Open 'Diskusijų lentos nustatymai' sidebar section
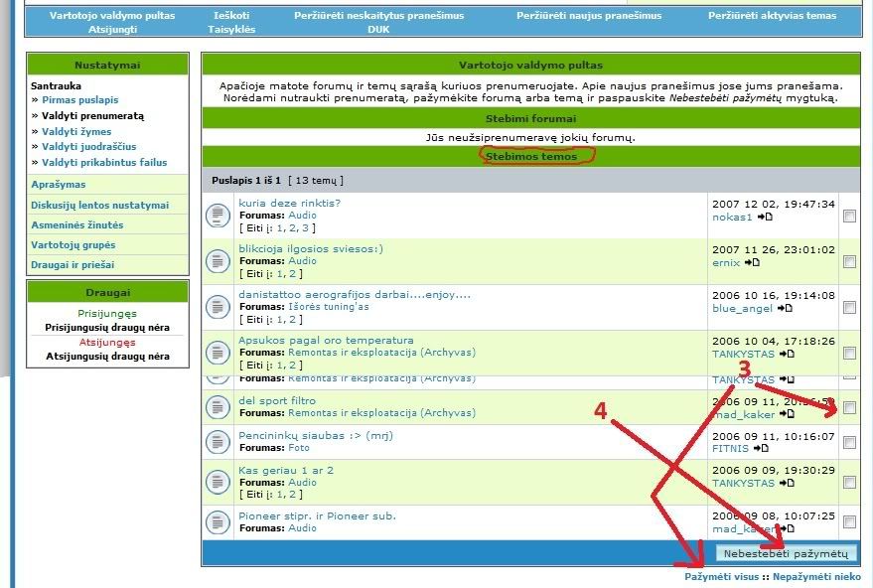This screenshot has height=588, width=873. click(x=99, y=206)
